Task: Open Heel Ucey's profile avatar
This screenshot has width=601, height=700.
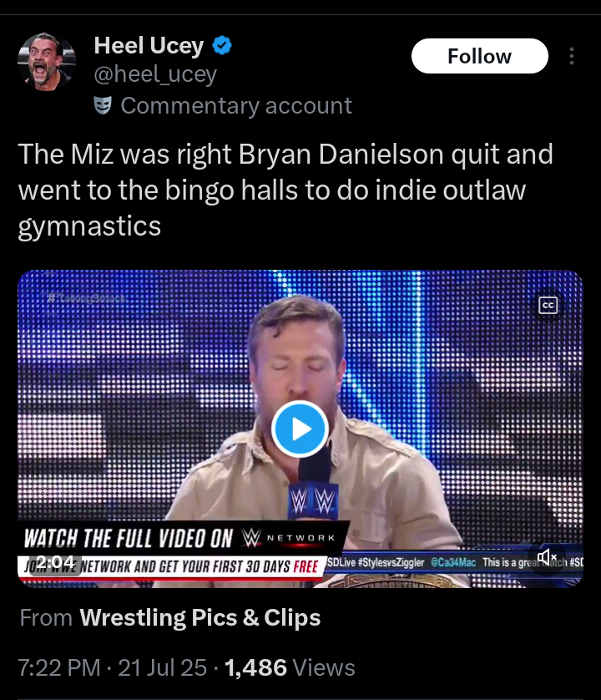Action: (47, 62)
